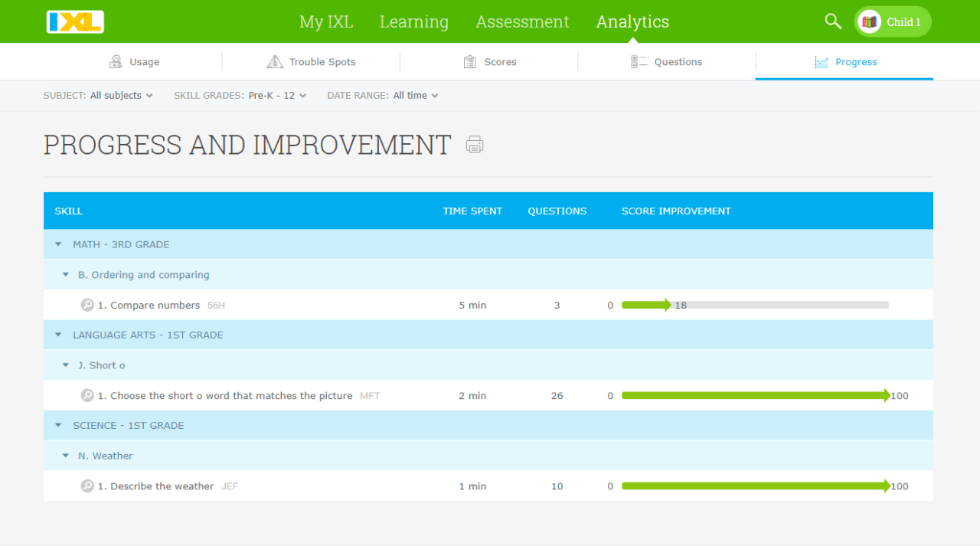Open the search magnifier in the header

point(832,21)
